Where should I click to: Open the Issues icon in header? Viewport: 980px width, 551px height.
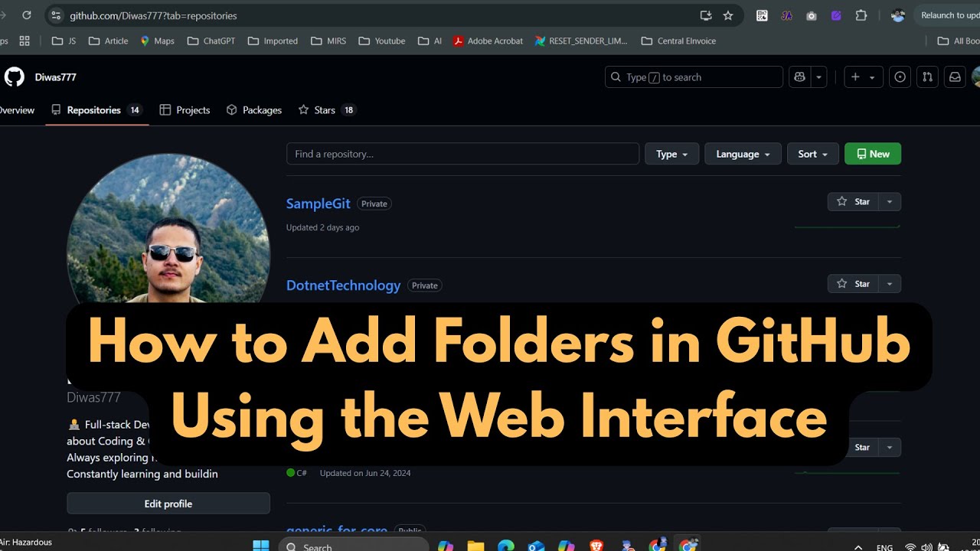(900, 77)
